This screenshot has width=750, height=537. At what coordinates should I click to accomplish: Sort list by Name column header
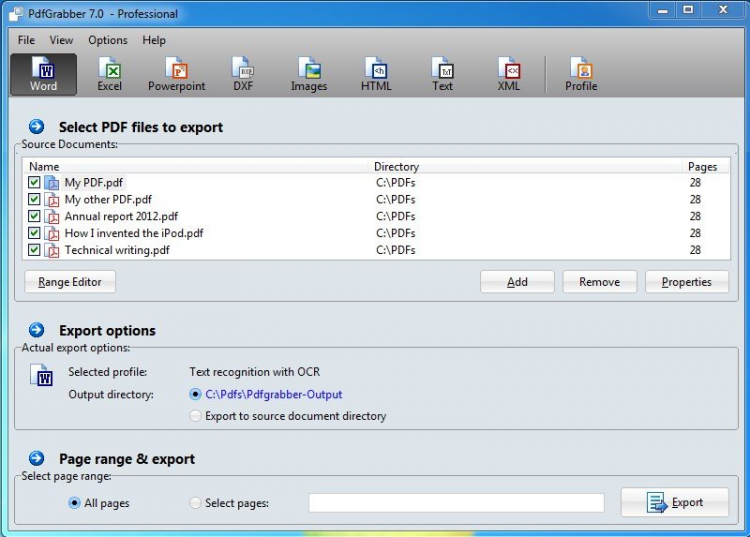[x=44, y=166]
